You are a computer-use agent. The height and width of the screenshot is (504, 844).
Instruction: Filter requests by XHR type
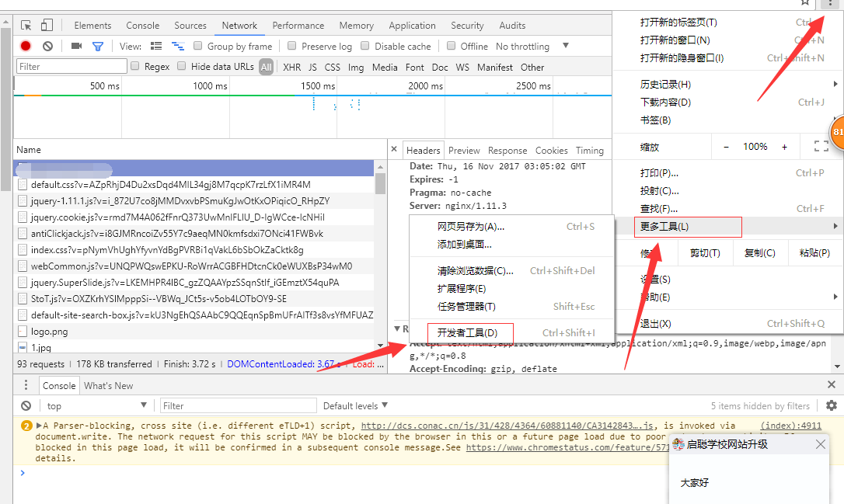click(x=291, y=67)
